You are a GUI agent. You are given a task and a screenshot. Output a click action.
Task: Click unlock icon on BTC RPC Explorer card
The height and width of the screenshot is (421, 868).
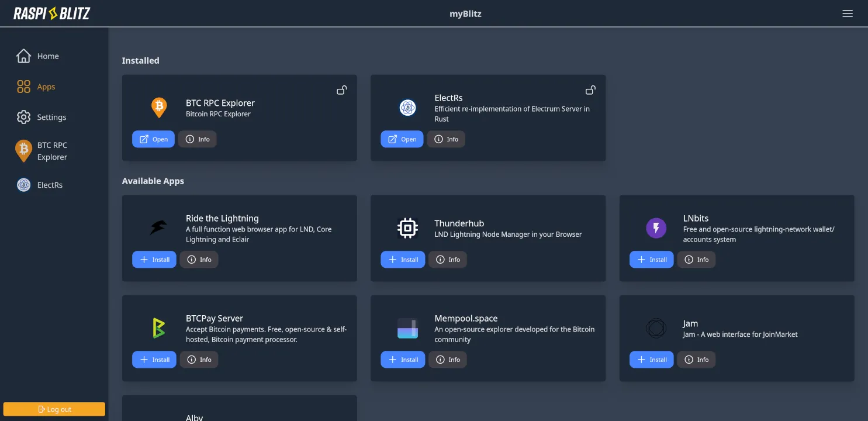pos(342,90)
